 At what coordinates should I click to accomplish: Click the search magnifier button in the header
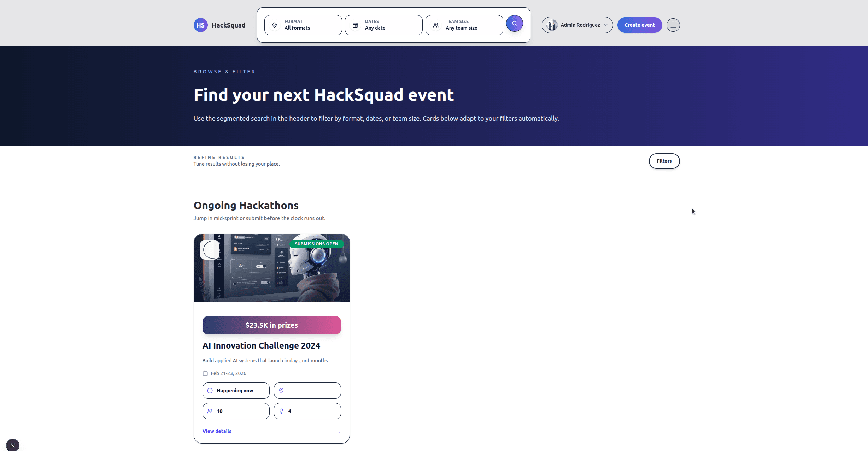(x=514, y=23)
